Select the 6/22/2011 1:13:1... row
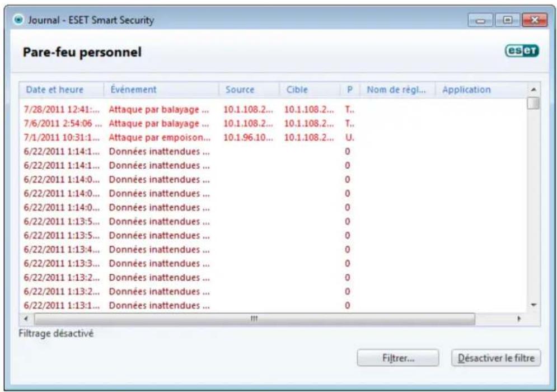 [272, 305]
